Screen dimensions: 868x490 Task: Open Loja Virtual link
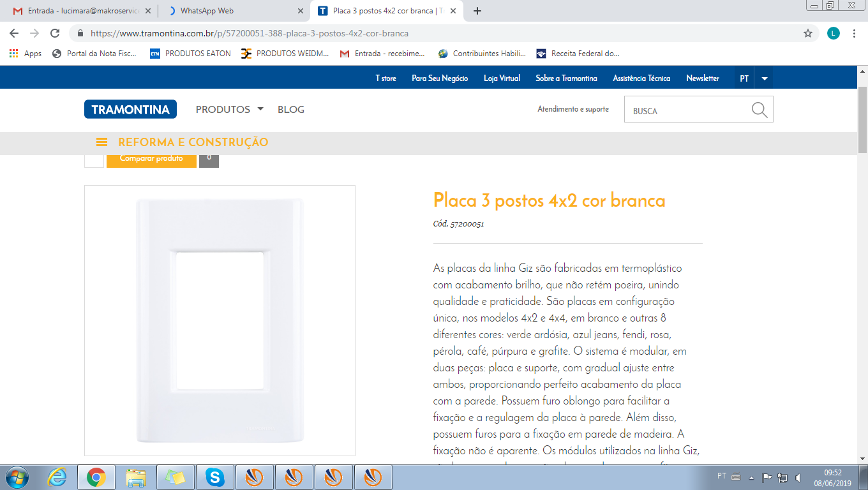(x=502, y=78)
